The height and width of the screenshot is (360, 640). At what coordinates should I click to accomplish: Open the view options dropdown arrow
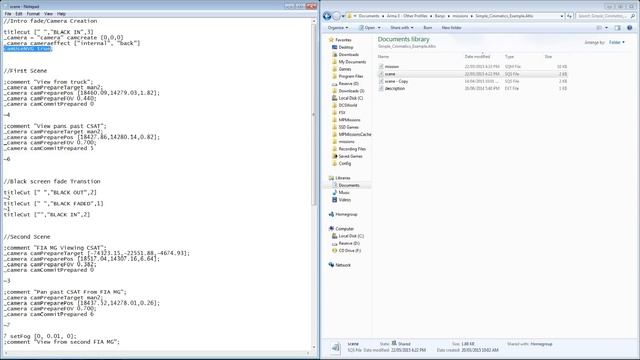[x=606, y=28]
